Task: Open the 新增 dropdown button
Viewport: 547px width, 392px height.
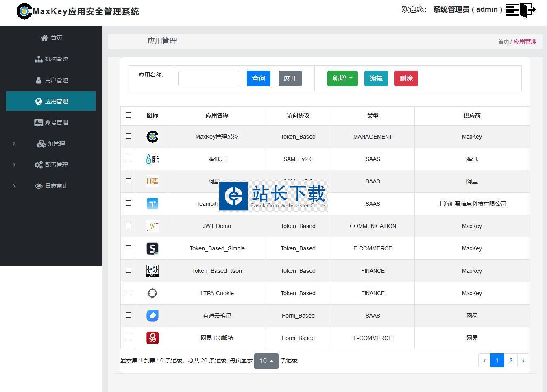Action: 342,78
